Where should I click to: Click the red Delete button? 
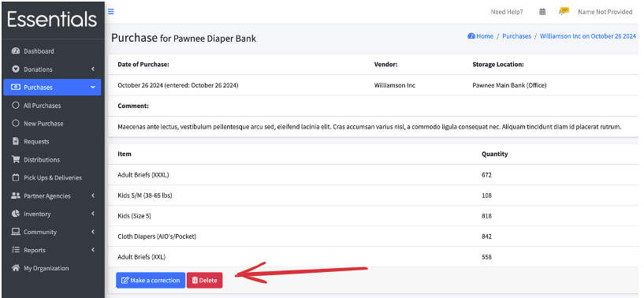click(204, 281)
